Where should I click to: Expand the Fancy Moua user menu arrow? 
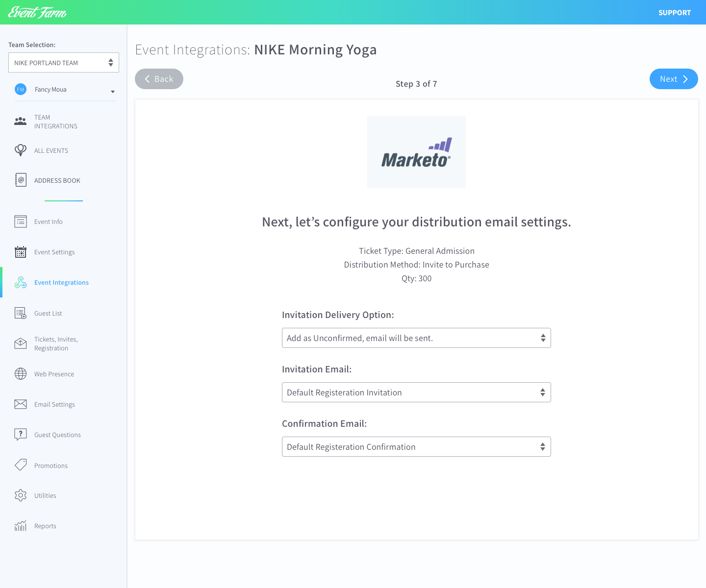(x=113, y=92)
